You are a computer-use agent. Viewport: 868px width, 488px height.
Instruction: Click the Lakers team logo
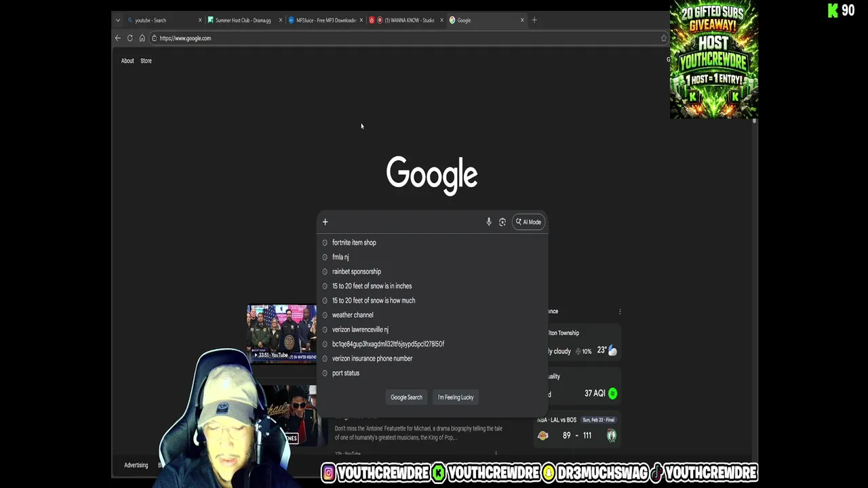click(x=542, y=436)
